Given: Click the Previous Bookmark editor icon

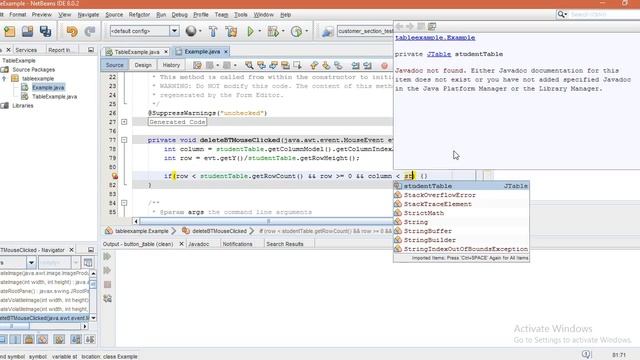Looking at the screenshot, I should click(x=314, y=65).
